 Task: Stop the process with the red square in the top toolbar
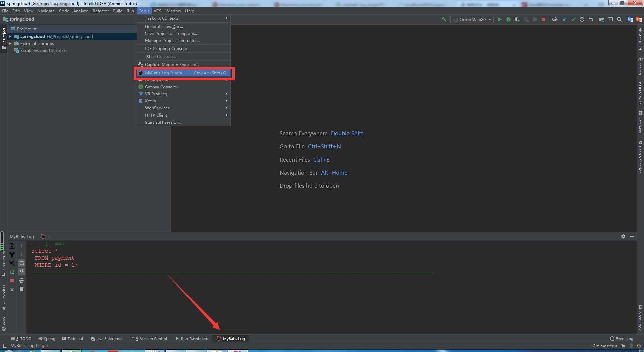[543, 19]
